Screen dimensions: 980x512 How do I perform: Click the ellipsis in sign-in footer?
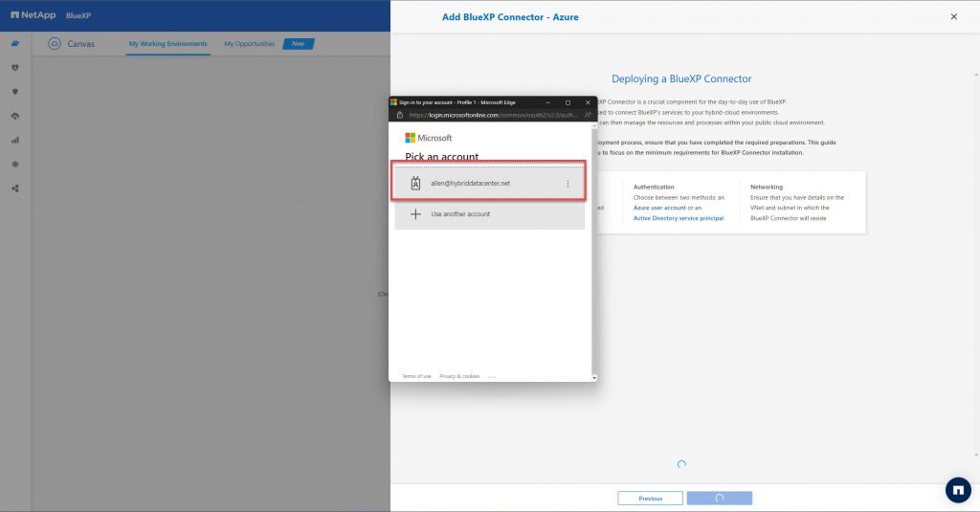coord(492,377)
